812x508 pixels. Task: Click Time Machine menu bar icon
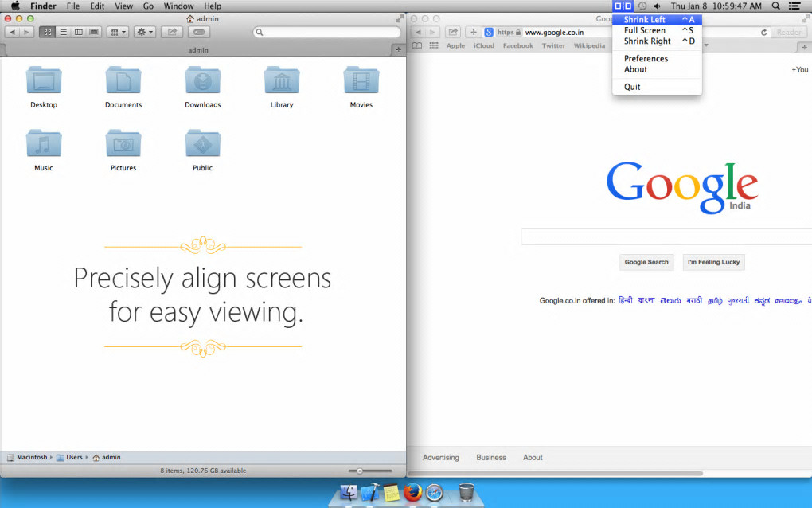pyautogui.click(x=642, y=6)
